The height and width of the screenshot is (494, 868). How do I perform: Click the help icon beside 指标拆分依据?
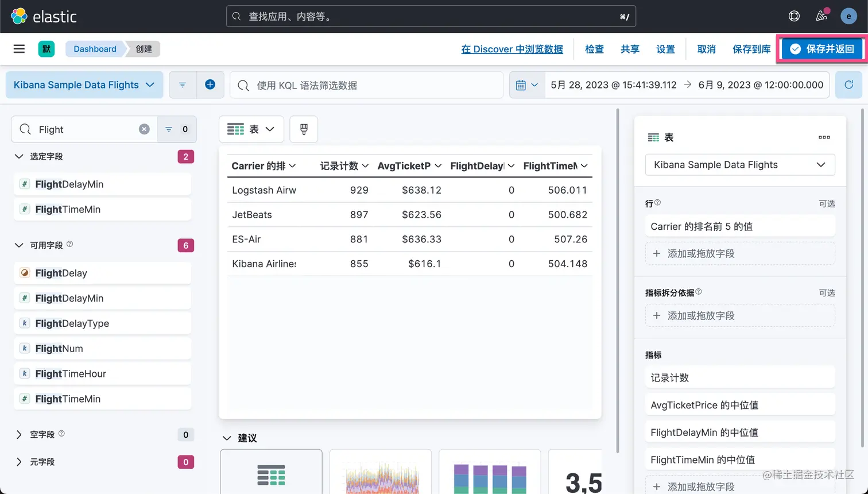(699, 292)
